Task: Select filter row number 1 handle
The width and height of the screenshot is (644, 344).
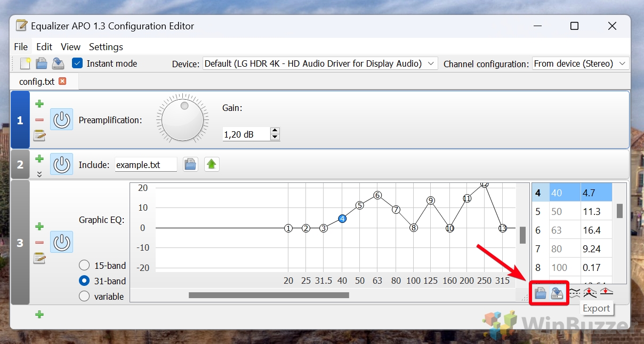Action: [20, 120]
